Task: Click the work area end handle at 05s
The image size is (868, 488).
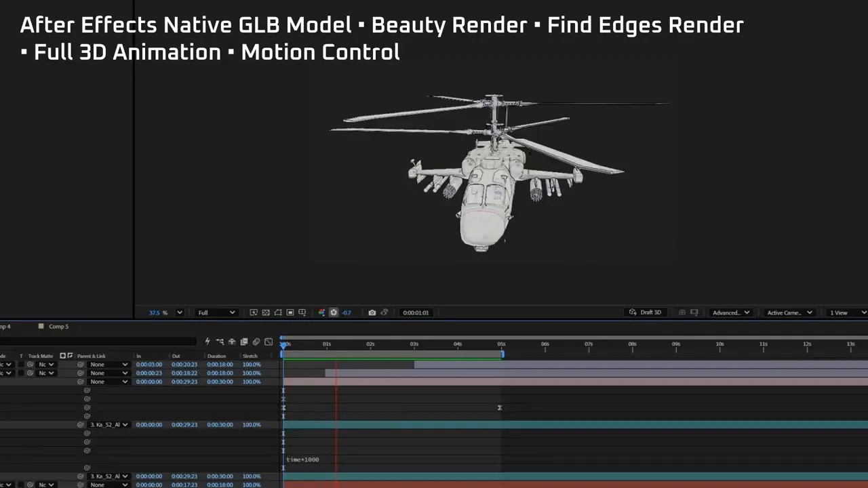Action: (x=502, y=354)
